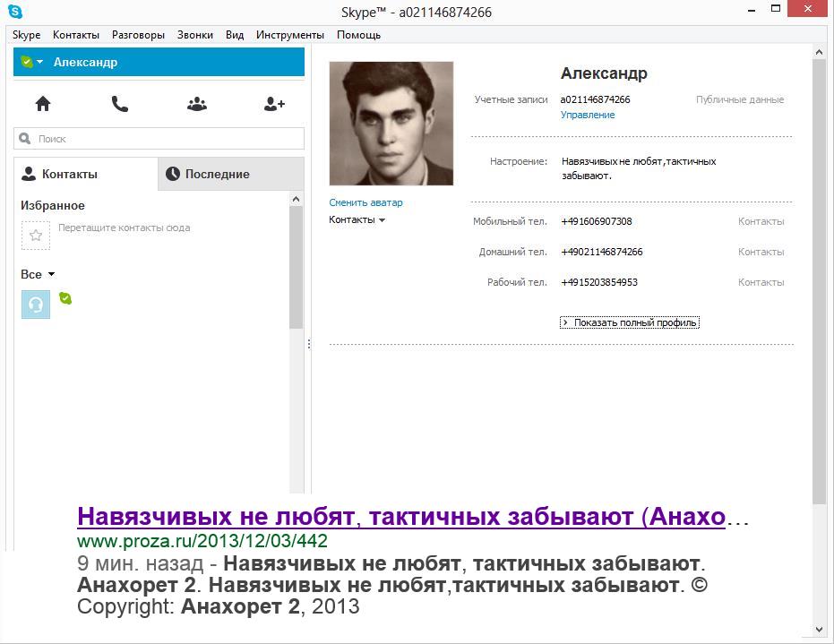834x644 pixels.
Task: Click the Публичные данные label
Action: tap(740, 99)
